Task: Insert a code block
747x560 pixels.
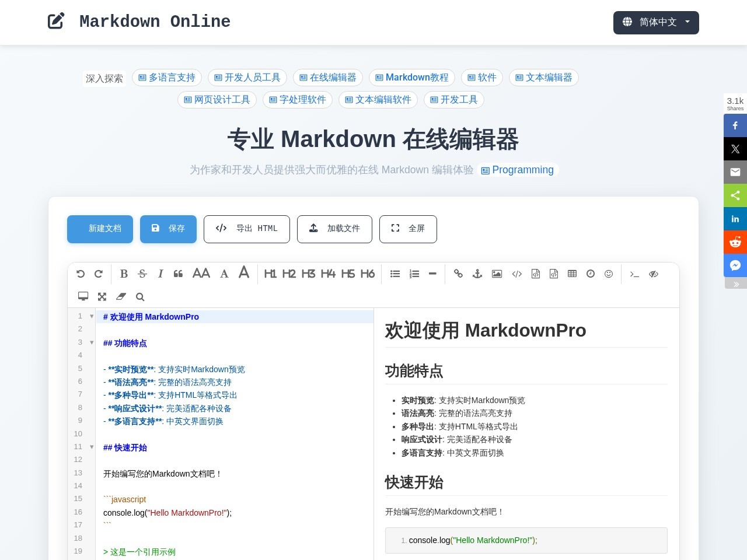Action: click(554, 274)
